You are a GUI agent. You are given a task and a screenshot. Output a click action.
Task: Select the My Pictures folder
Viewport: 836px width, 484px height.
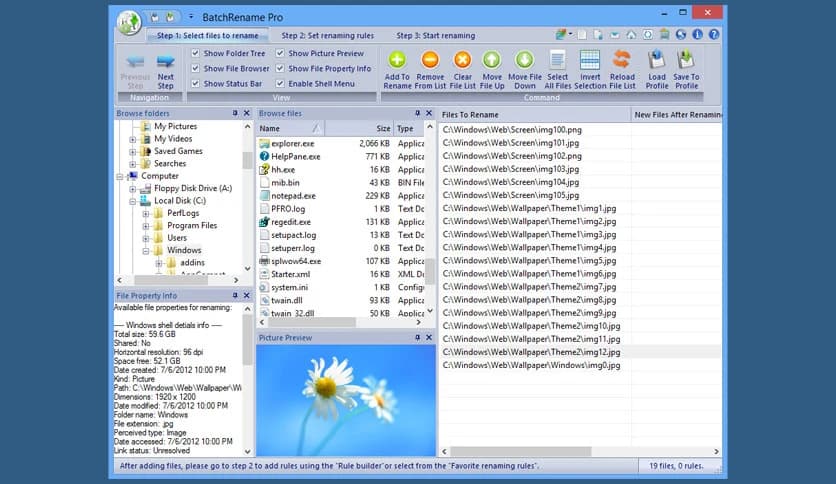[x=175, y=126]
